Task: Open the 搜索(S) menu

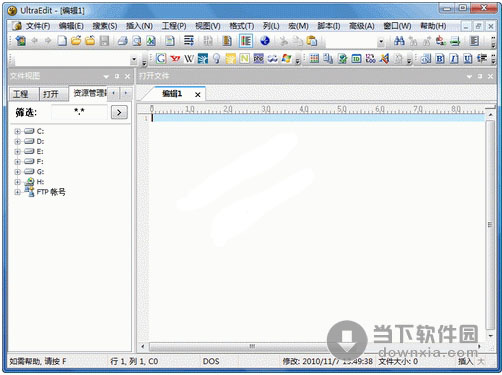Action: [105, 26]
